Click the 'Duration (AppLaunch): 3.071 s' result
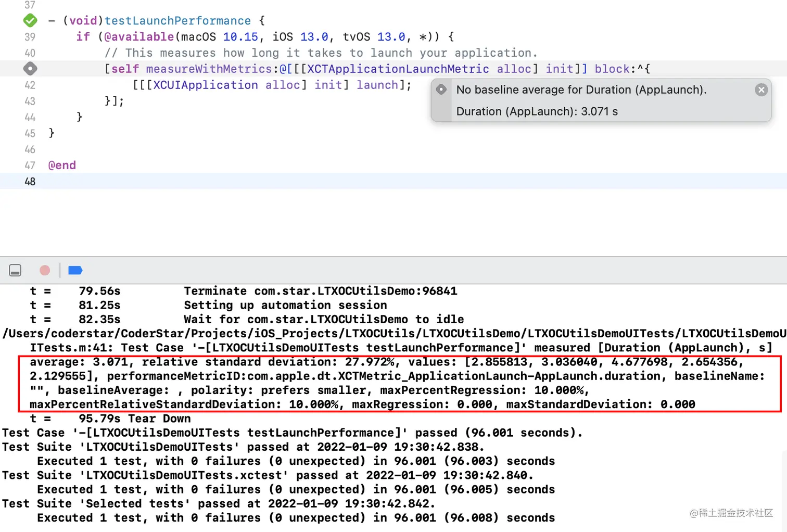 point(537,111)
